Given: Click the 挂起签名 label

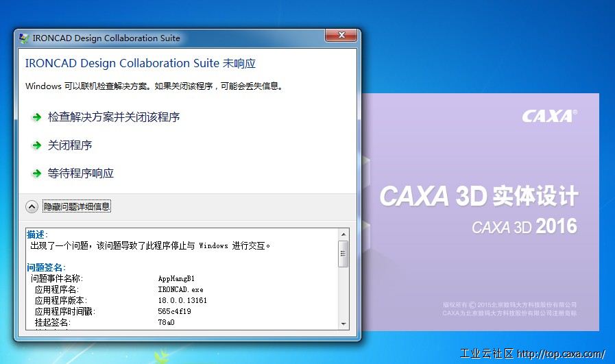Looking at the screenshot, I should click(53, 322).
